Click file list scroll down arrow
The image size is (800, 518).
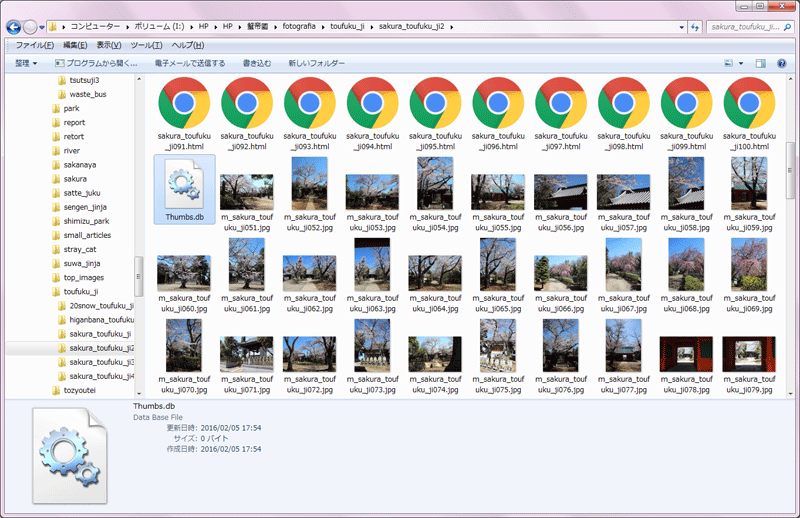pos(790,394)
